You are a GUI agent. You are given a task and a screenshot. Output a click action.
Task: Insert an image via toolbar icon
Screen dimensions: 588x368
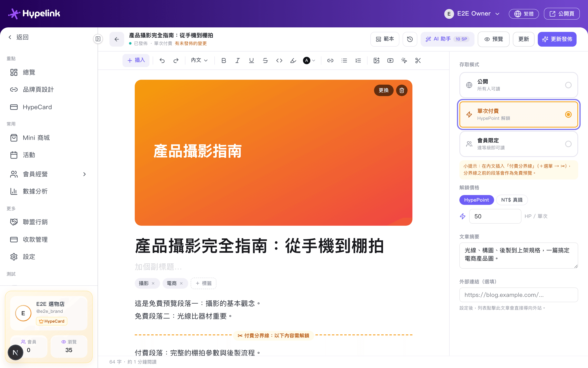coord(376,60)
